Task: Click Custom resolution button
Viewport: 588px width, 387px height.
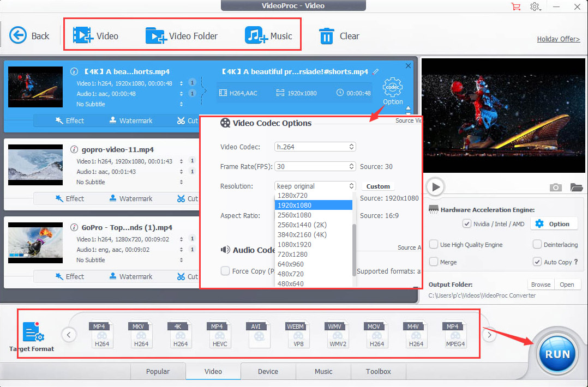Action: [x=378, y=186]
